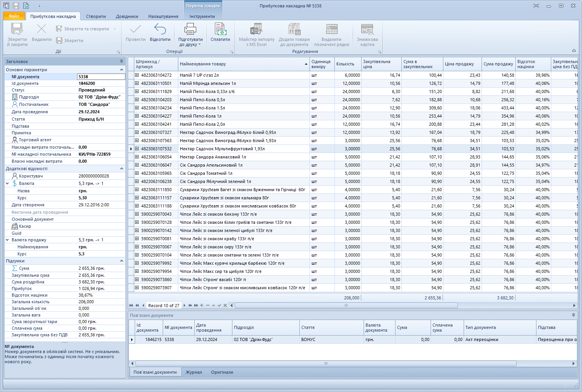Click the add record plus in navigator

pos(202,306)
